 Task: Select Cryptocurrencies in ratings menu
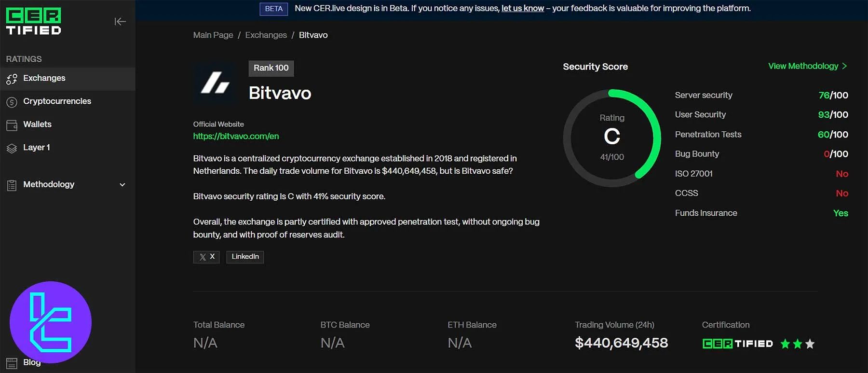[57, 101]
